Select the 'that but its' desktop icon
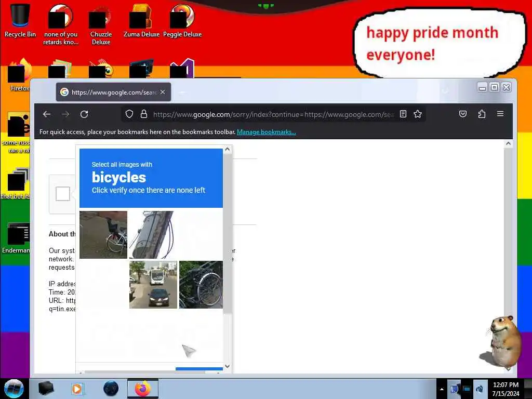This screenshot has width=532, height=399. click(16, 183)
